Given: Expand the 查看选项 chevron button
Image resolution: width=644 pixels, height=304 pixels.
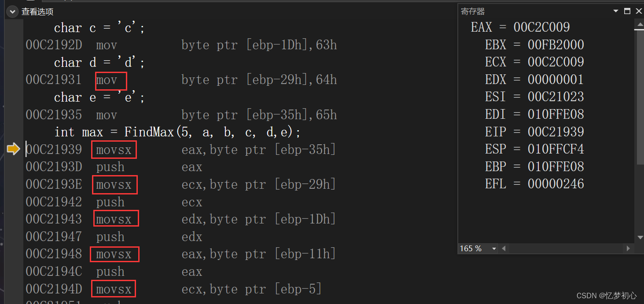Looking at the screenshot, I should point(12,12).
